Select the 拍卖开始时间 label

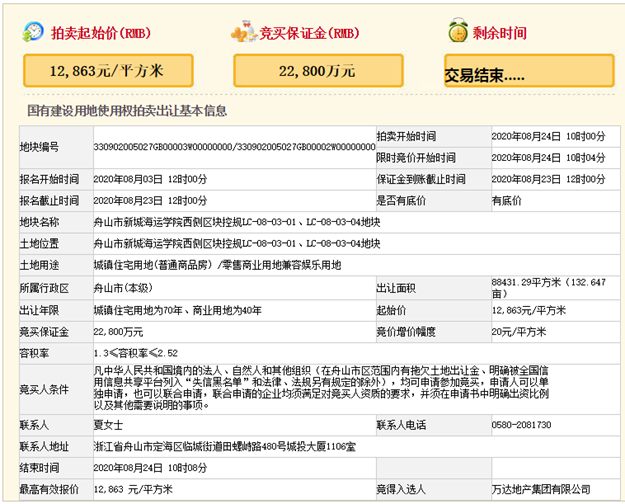point(406,136)
